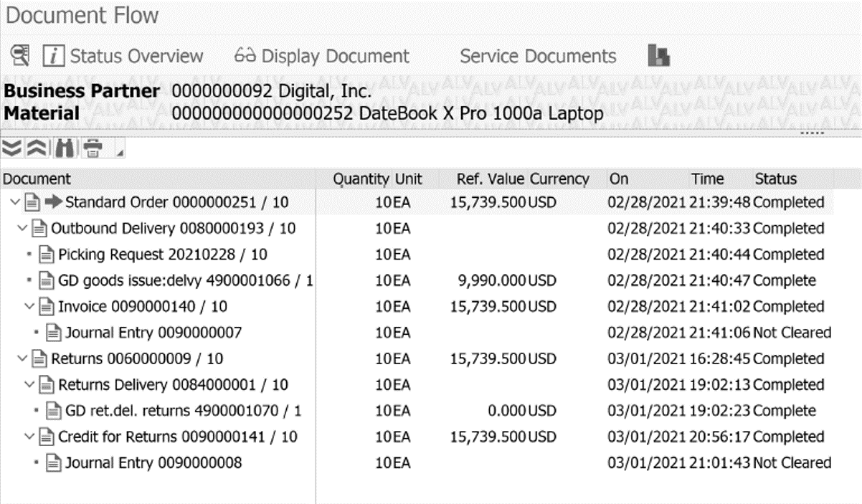Click the document details icon left of Status Overview
The height and width of the screenshot is (504, 862).
point(20,56)
